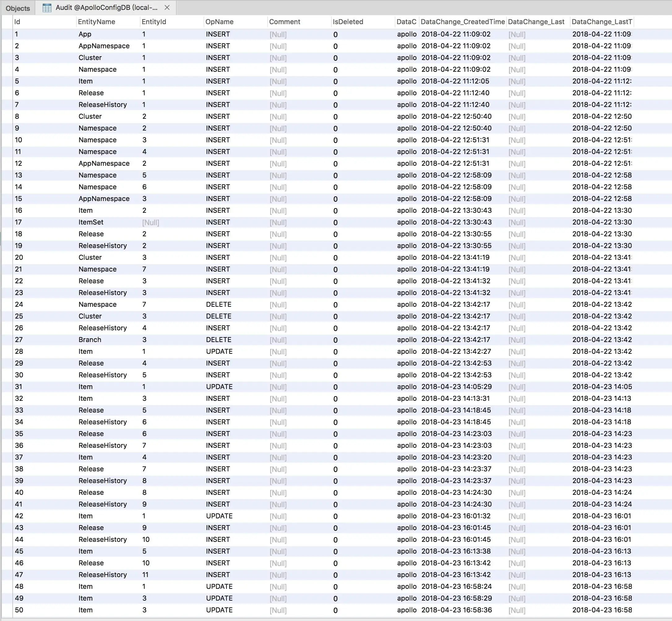The width and height of the screenshot is (672, 621).
Task: Click created time '2018-04-22 11:12:05'
Action: [x=455, y=81]
